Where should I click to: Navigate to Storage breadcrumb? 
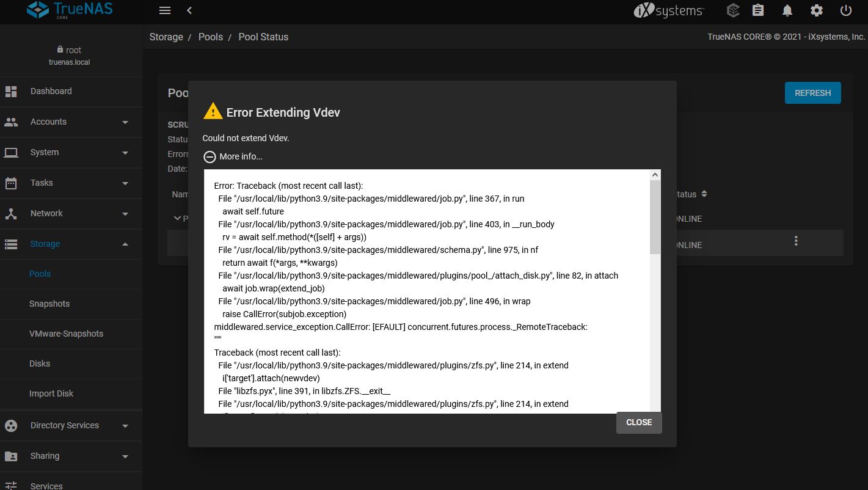[166, 37]
